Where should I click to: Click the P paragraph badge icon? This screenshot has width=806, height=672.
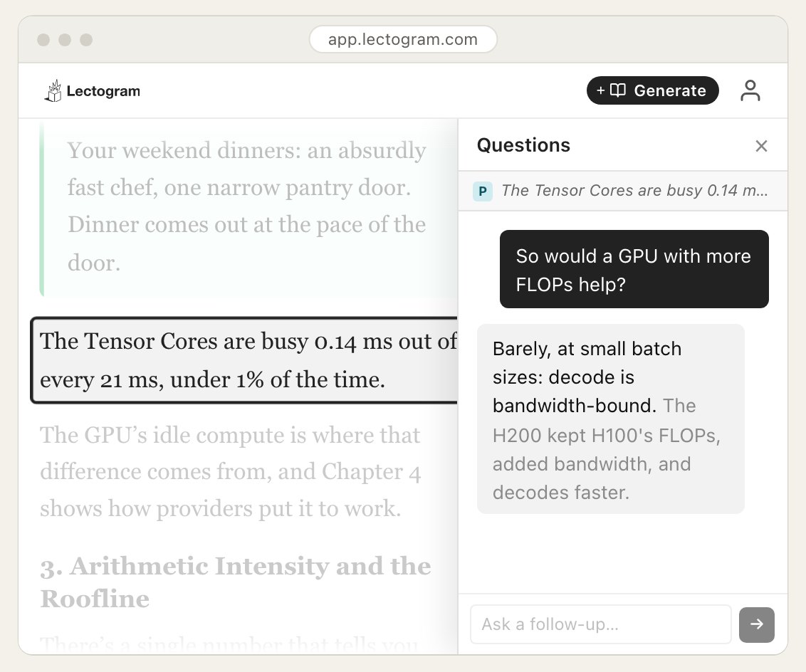483,191
